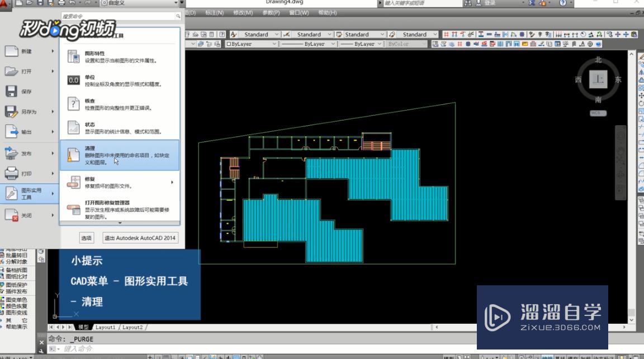Click inside the command line input field
The image size is (644, 359).
tap(140, 348)
